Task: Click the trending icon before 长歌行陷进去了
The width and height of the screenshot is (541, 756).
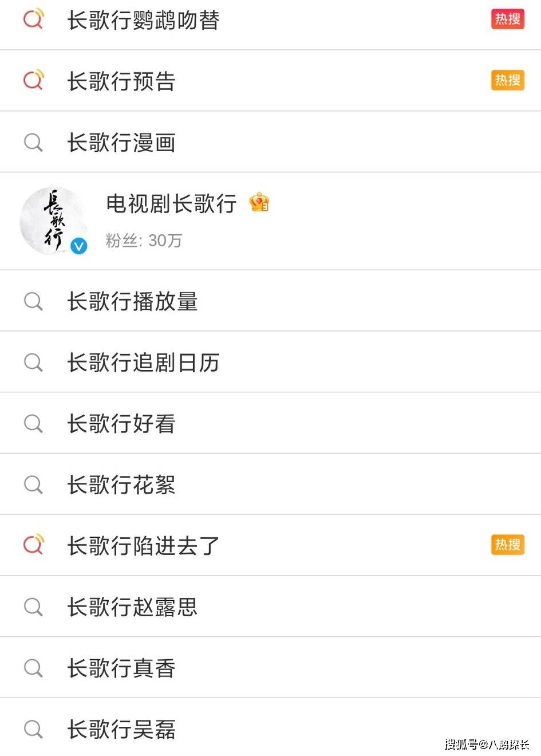Action: coord(34,544)
